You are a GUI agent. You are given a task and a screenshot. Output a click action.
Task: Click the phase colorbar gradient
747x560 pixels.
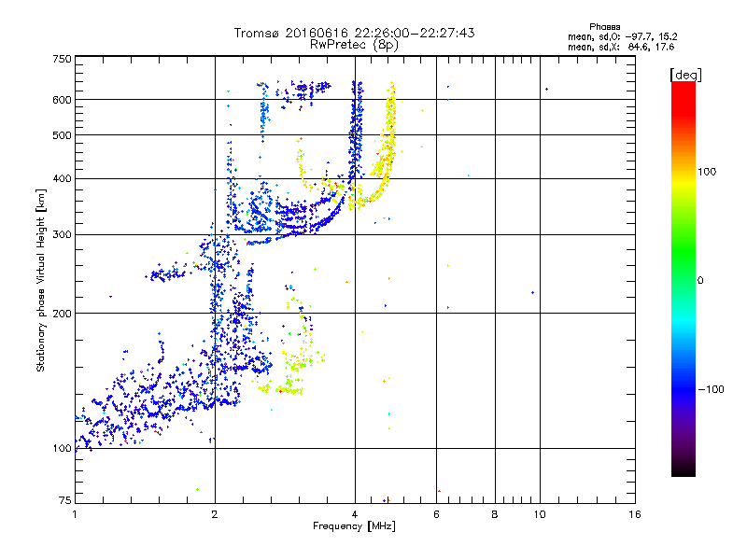(684, 278)
